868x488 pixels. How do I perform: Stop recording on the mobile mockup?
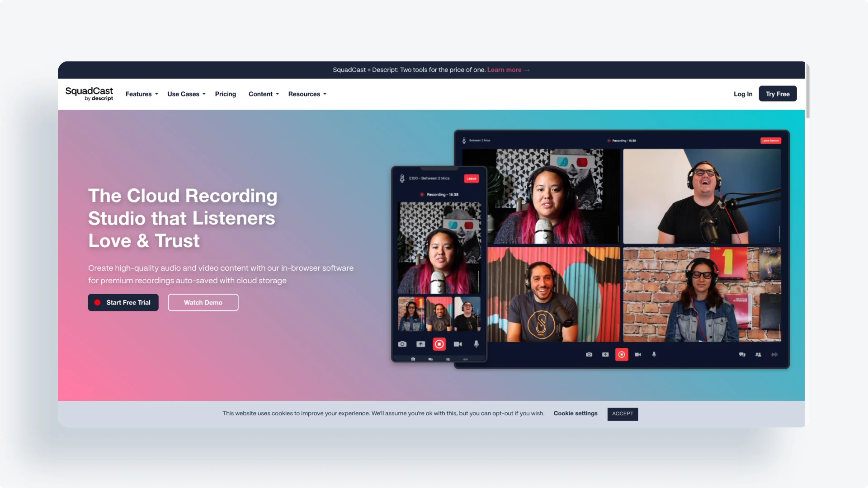click(439, 344)
